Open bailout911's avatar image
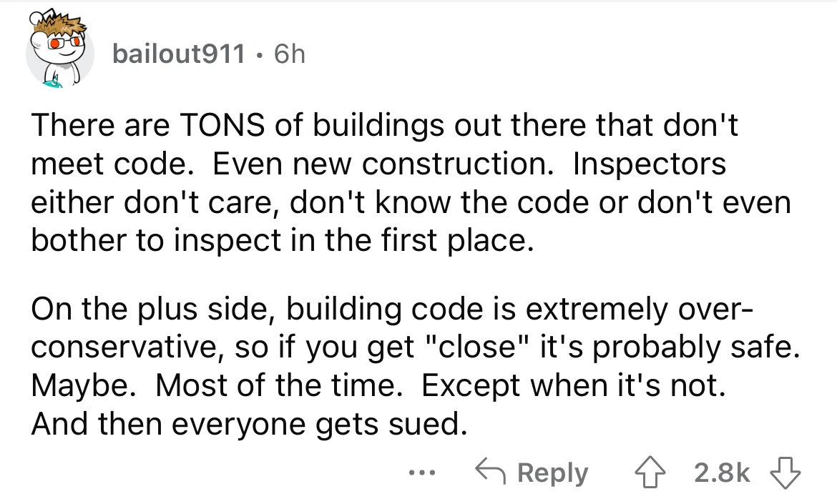The image size is (837, 504). tap(60, 58)
